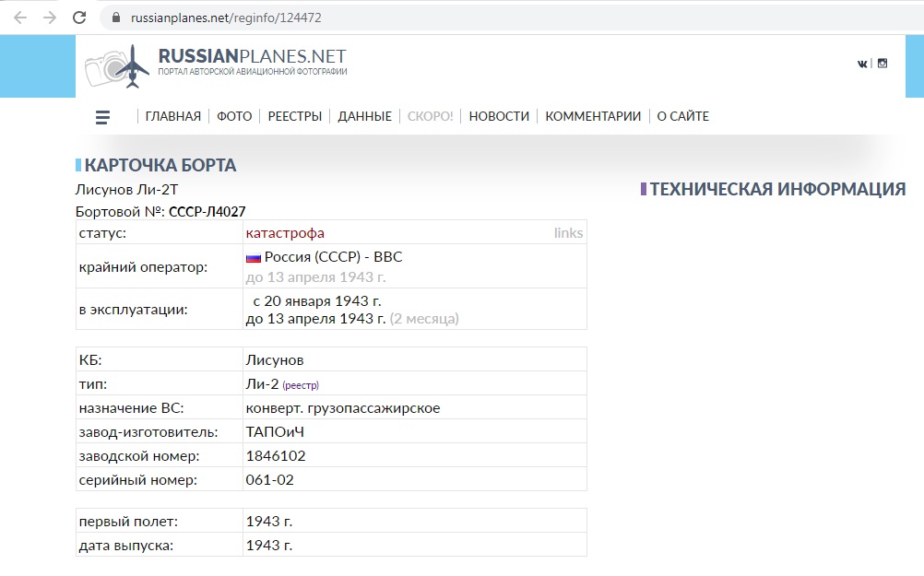Click the Russian flag icon
Viewport: 924px width, 576px height.
pyautogui.click(x=254, y=258)
